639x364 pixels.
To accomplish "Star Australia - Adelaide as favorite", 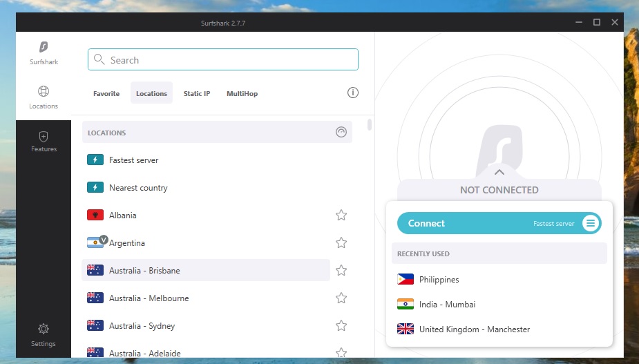I will pyautogui.click(x=341, y=352).
